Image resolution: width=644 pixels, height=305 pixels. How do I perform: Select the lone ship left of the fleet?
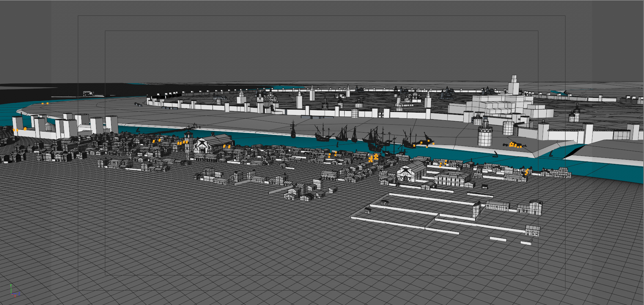pyautogui.click(x=293, y=129)
